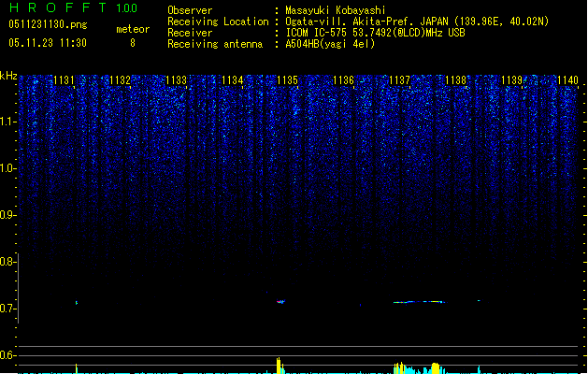This screenshot has height=374, width=588.
Task: Select observer name Masayuki Kobayashi
Action: pyautogui.click(x=336, y=10)
